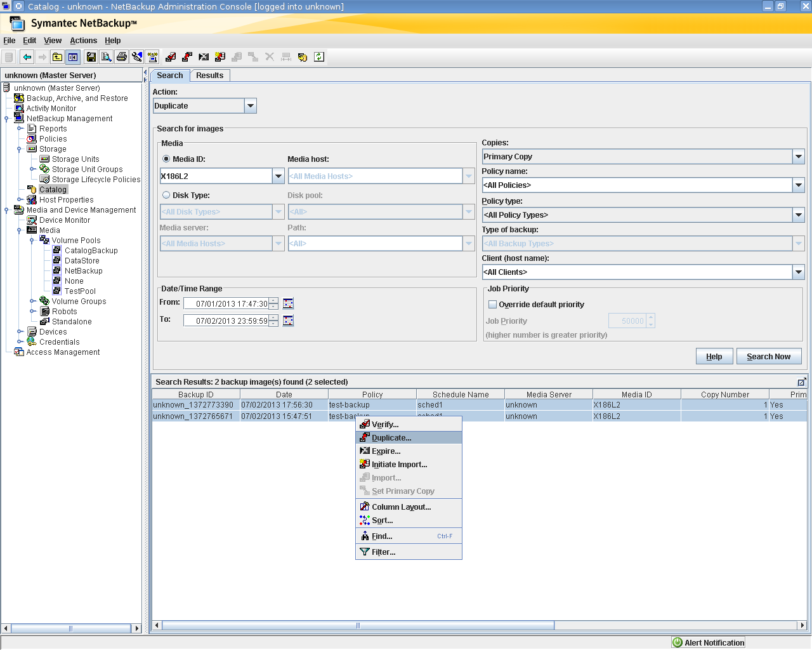Screen dimensions: 812x650
Task: Open the calendar for the From date
Action: point(288,303)
